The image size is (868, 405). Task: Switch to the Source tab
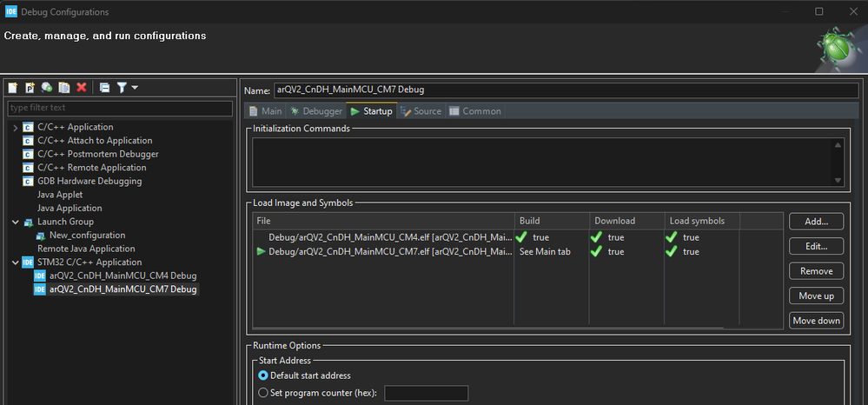coord(421,110)
